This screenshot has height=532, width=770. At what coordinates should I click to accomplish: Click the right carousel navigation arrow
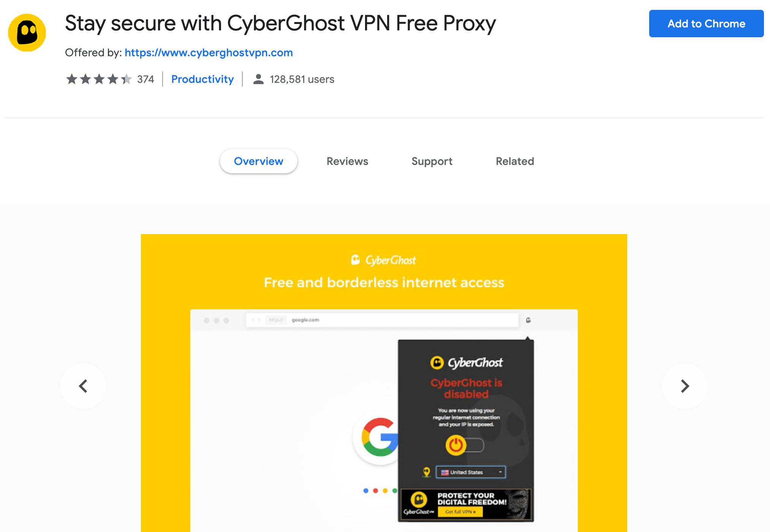[685, 385]
